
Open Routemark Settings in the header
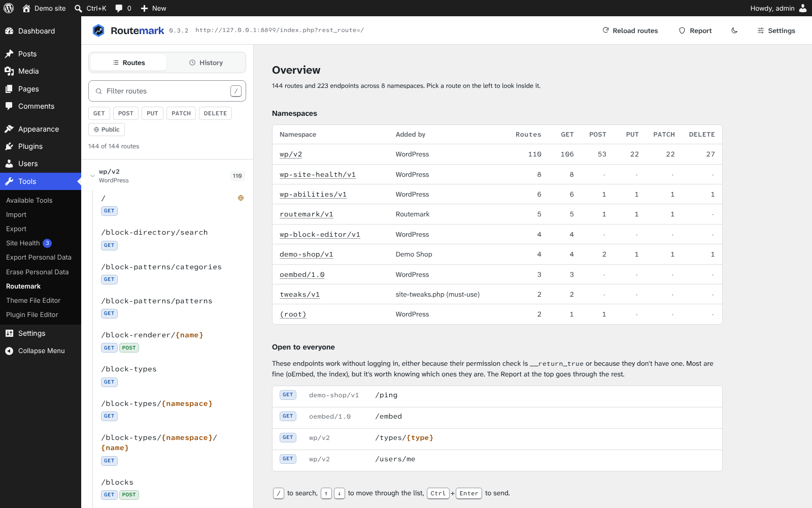pyautogui.click(x=776, y=30)
